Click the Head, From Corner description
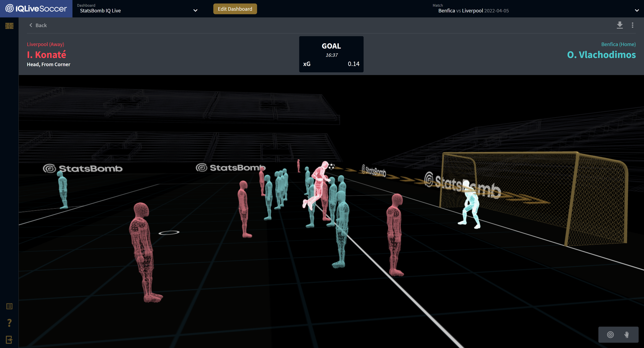The image size is (644, 348). point(48,64)
